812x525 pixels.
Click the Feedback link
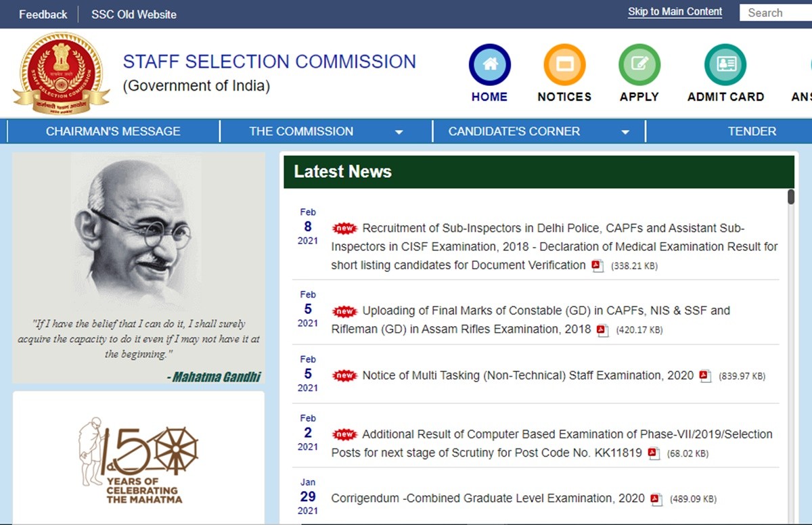tap(43, 14)
